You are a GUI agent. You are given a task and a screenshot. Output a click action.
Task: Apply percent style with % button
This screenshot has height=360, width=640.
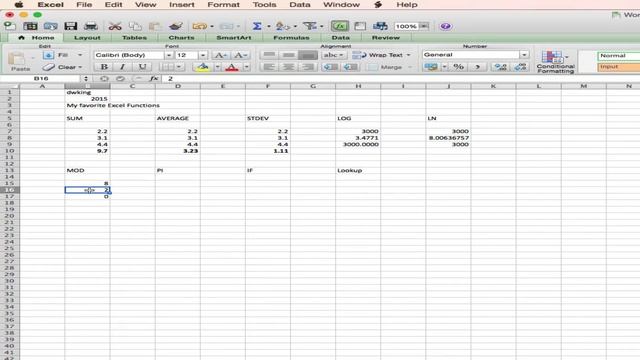pos(458,67)
